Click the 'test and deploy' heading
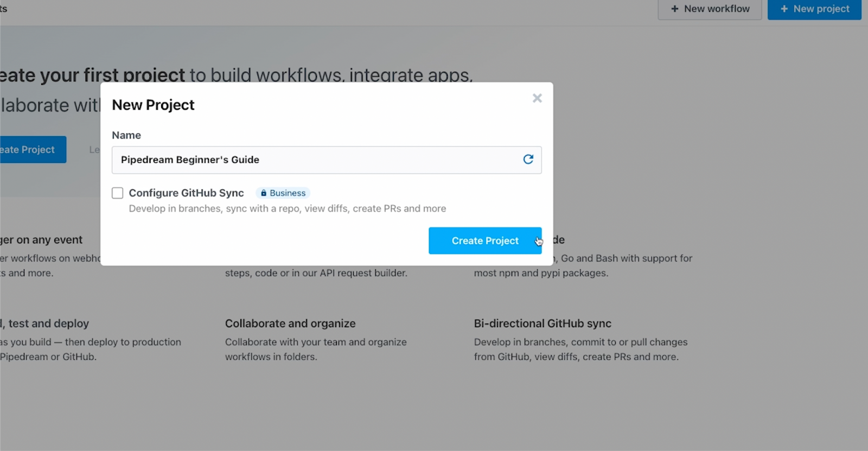Viewport: 868px width, 451px height. pos(49,323)
